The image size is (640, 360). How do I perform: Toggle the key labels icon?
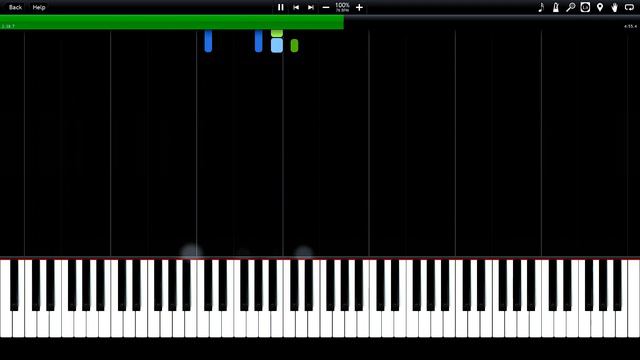pos(585,7)
